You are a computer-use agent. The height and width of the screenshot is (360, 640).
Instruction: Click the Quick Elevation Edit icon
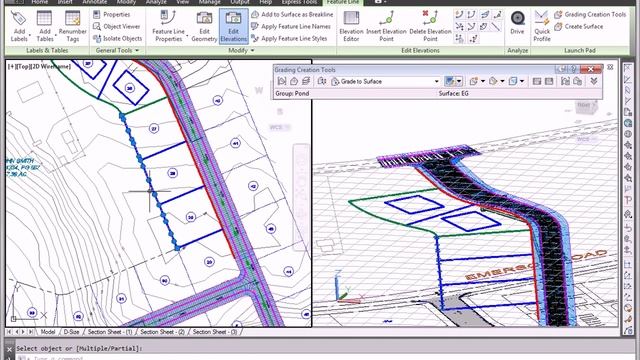tap(459, 15)
